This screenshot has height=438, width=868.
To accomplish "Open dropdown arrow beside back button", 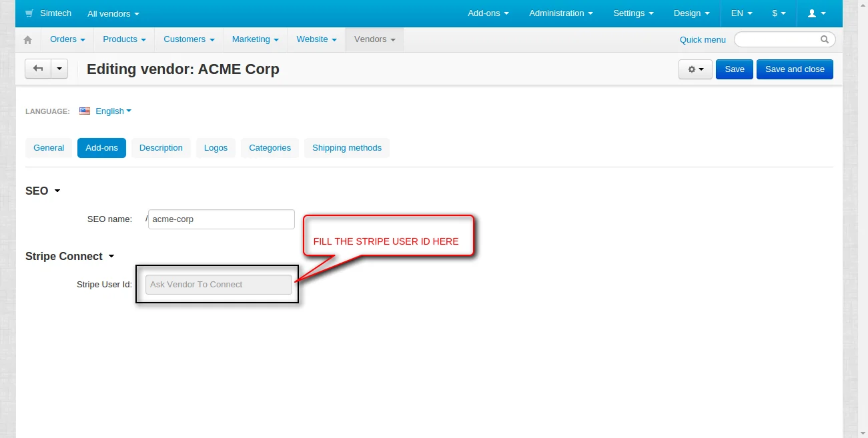I will pos(59,69).
